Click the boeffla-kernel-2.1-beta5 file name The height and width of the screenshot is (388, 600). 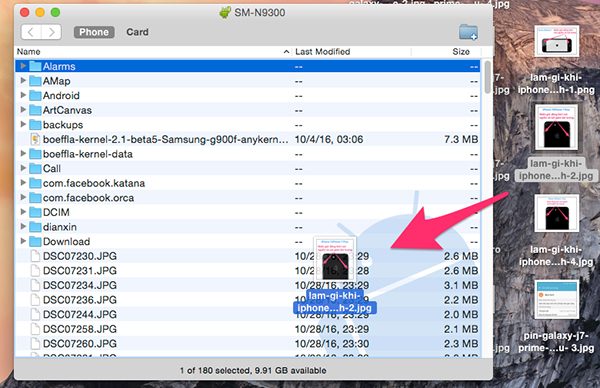(165, 139)
